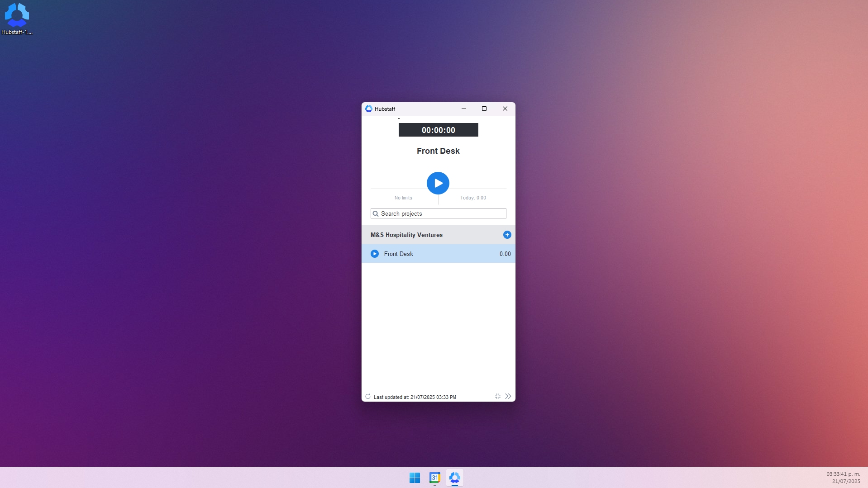Minimize the Hubstaff window
Viewport: 868px width, 488px height.
click(463, 109)
